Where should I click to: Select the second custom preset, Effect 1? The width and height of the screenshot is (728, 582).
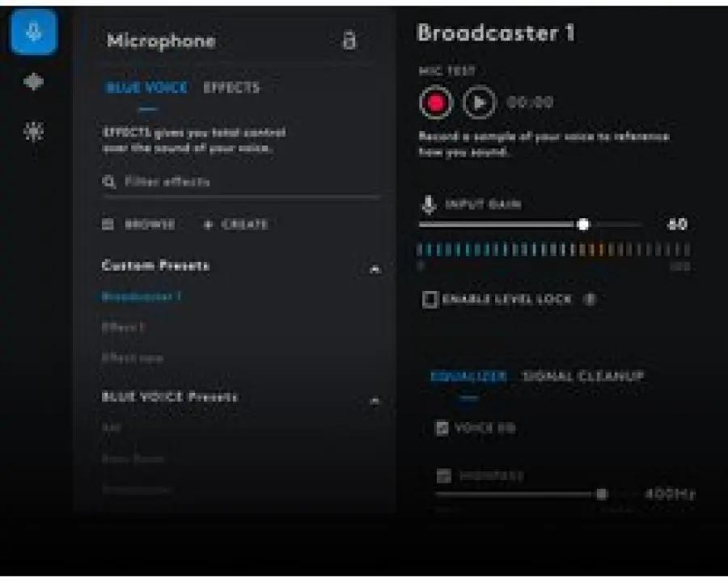pyautogui.click(x=124, y=327)
